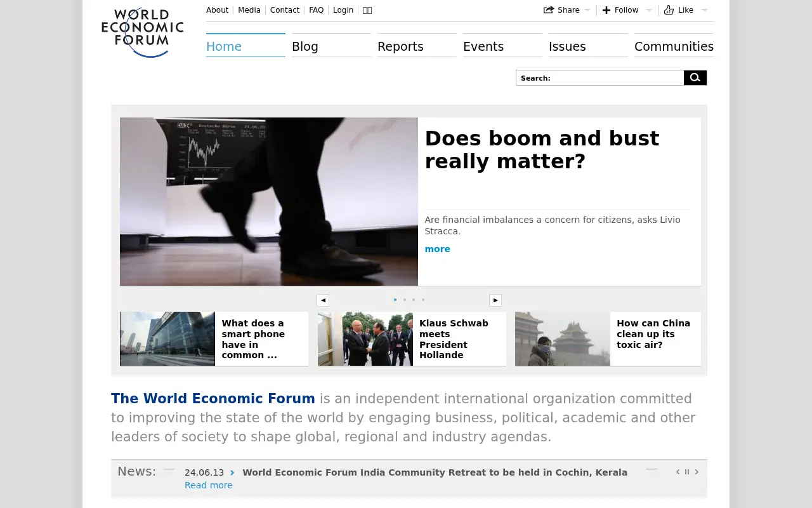
Task: Select the second carousel dot
Action: 405,300
